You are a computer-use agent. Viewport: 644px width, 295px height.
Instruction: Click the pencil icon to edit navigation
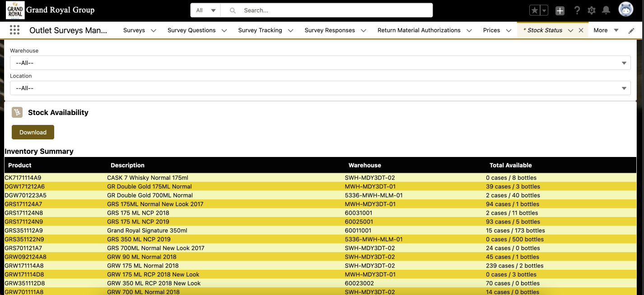pyautogui.click(x=631, y=31)
